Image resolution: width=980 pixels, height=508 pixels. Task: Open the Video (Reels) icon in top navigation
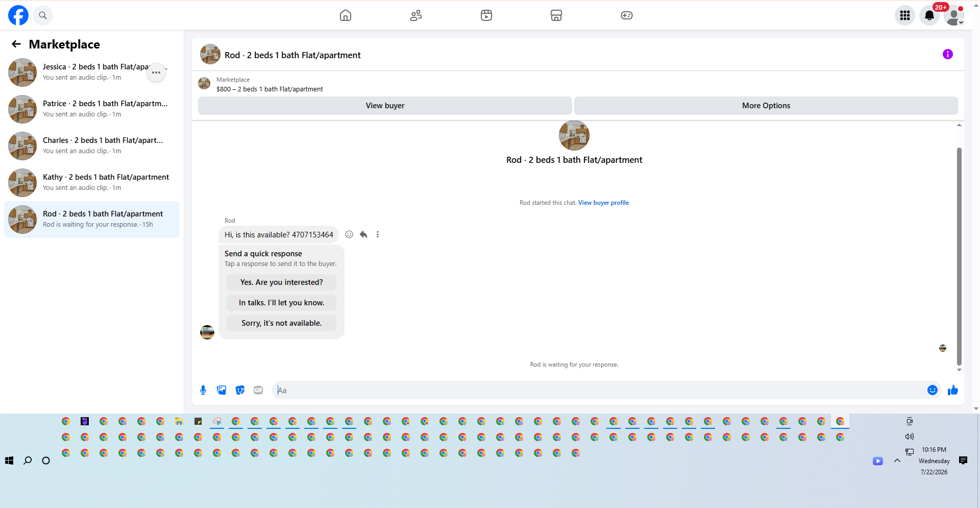[x=486, y=15]
